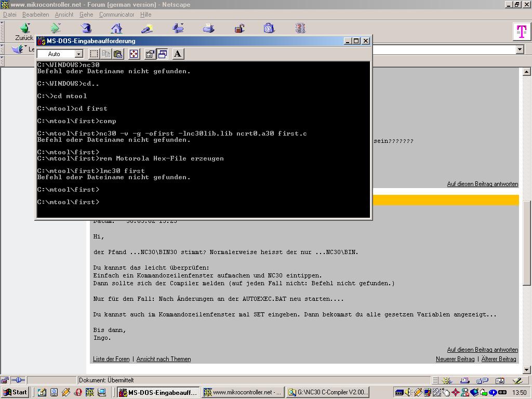The height and width of the screenshot is (399, 532).
Task: Click 'Dokument: Übermittelt' status text
Action: 106,380
